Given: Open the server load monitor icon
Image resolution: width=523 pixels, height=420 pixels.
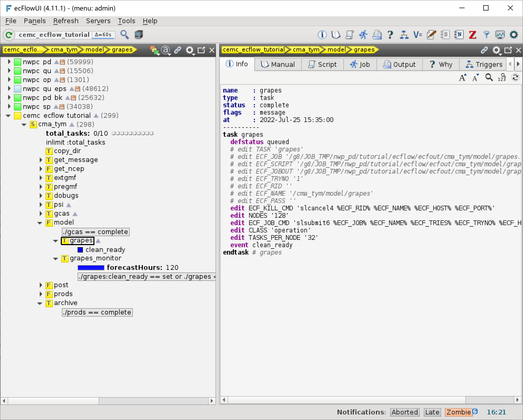Looking at the screenshot, I should (500, 35).
